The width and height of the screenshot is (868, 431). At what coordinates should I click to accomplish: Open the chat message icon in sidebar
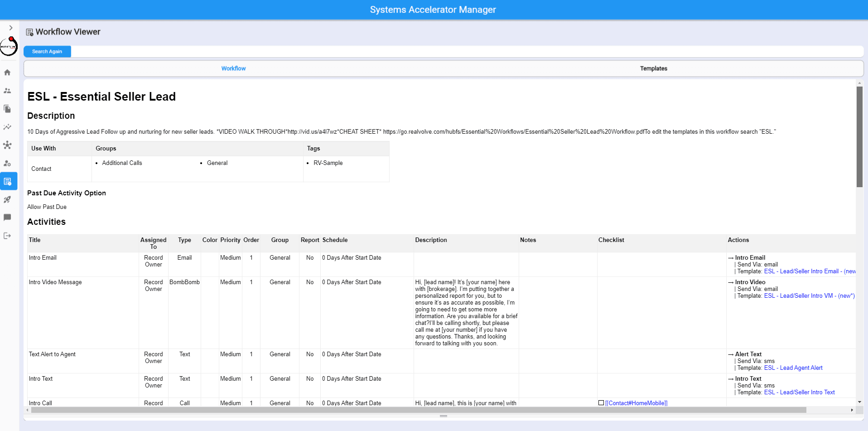[7, 218]
